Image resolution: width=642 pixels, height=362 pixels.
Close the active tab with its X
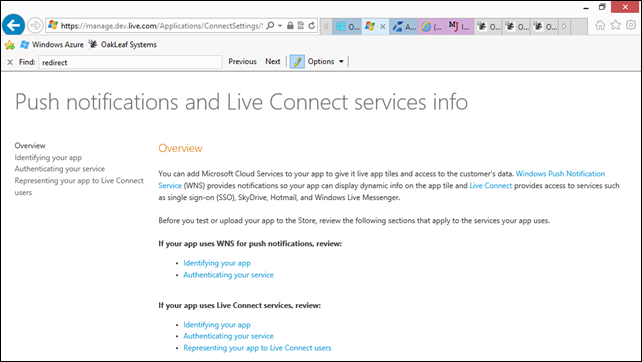382,27
